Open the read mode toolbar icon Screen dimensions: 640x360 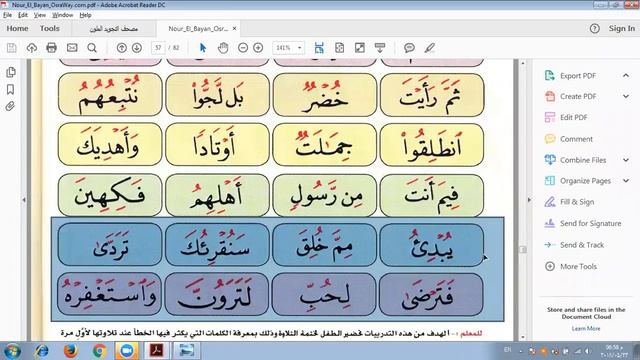pos(380,48)
